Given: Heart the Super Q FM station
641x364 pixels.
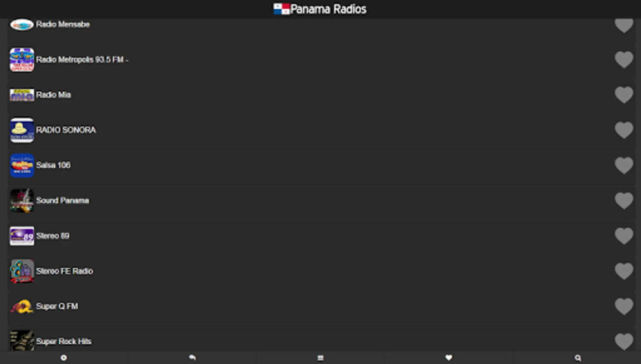Looking at the screenshot, I should (x=624, y=306).
